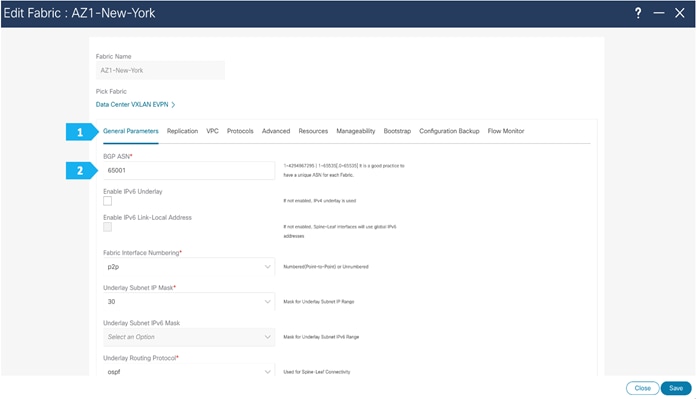Click 'If not enabled, IPv4 underlay is used' text
The width and height of the screenshot is (696, 399).
point(320,201)
